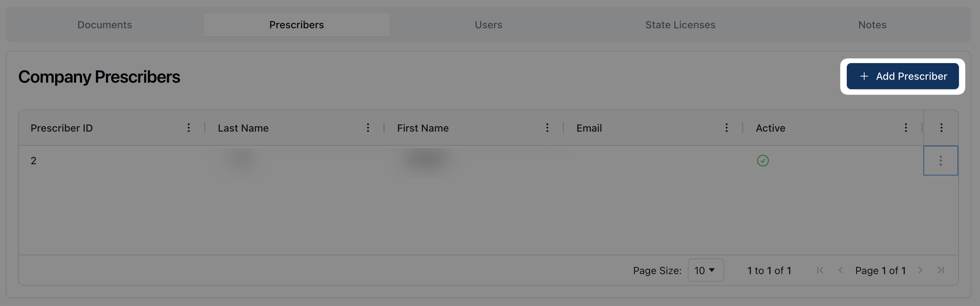The width and height of the screenshot is (980, 306).
Task: Open the Email column menu
Action: click(726, 128)
